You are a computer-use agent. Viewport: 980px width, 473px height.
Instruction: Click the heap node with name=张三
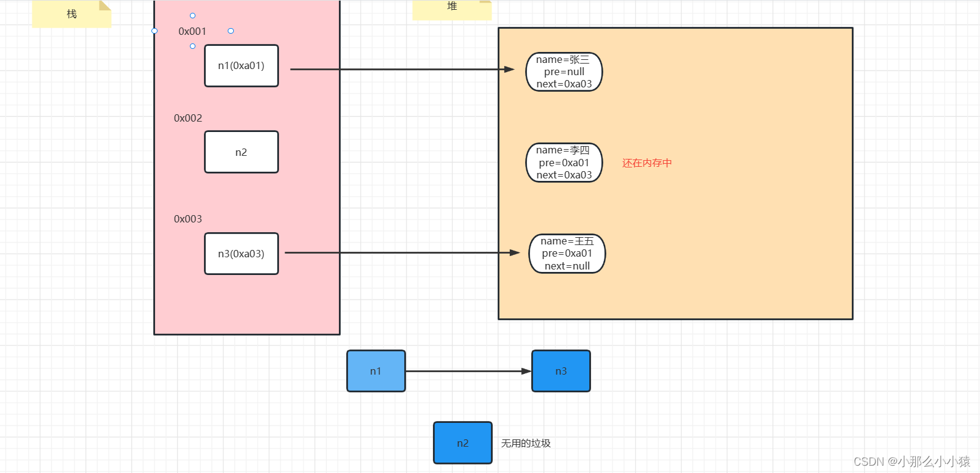point(564,71)
